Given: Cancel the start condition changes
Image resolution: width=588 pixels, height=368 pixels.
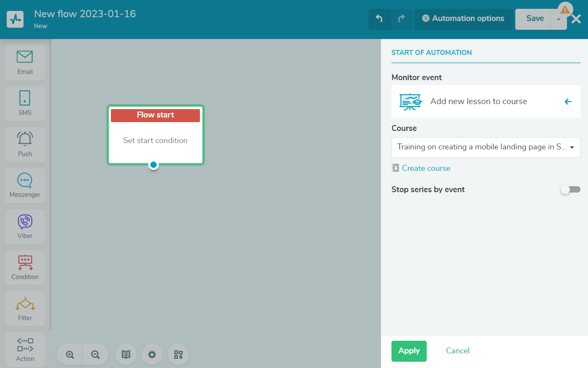Looking at the screenshot, I should [x=457, y=351].
